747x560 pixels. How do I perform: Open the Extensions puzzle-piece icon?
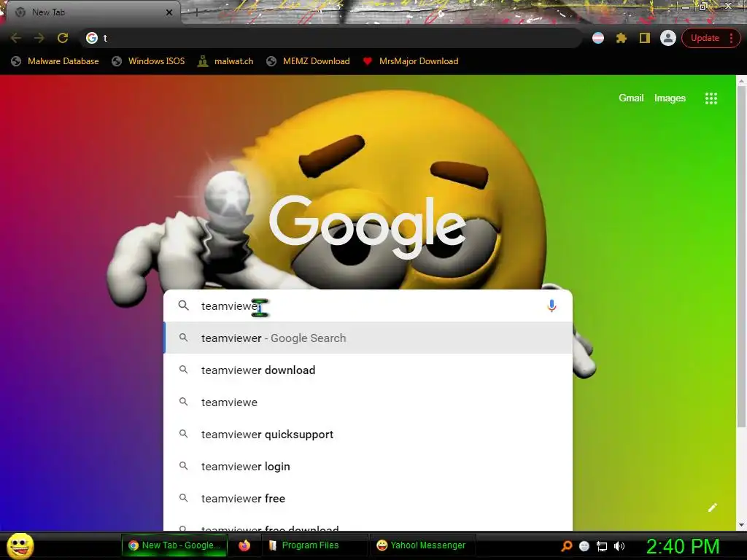(622, 38)
